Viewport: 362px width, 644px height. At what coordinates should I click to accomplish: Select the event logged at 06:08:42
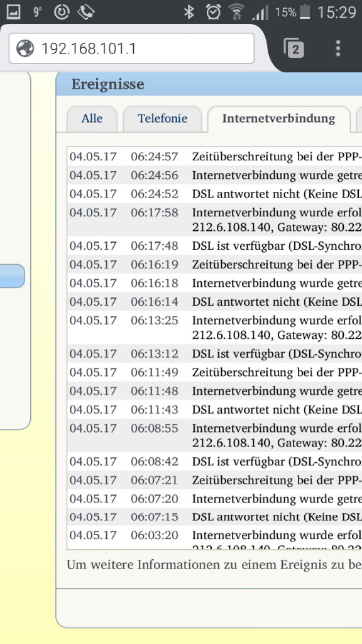[x=215, y=462]
